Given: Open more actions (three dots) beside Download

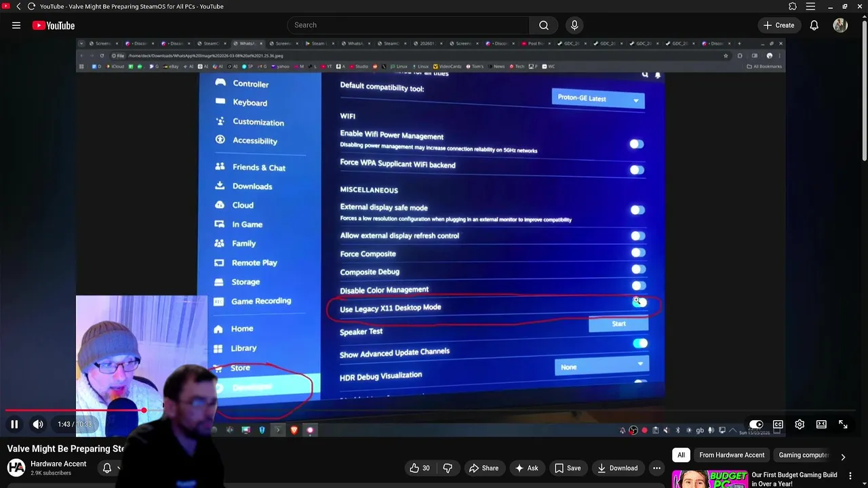Looking at the screenshot, I should coord(656,468).
